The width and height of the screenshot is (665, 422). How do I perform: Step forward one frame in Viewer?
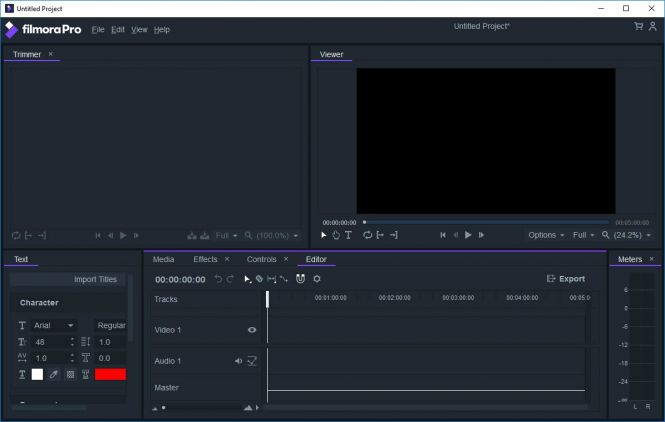click(x=481, y=235)
